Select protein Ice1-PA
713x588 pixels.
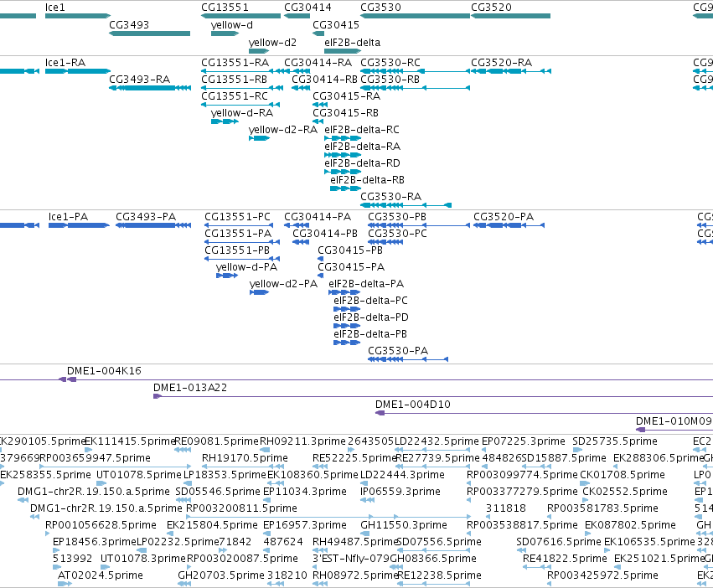pos(68,217)
